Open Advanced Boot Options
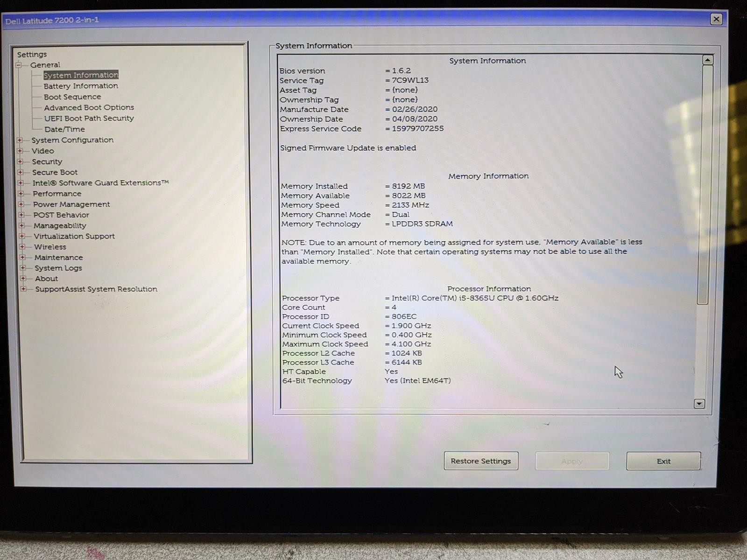The image size is (747, 560). (x=89, y=107)
